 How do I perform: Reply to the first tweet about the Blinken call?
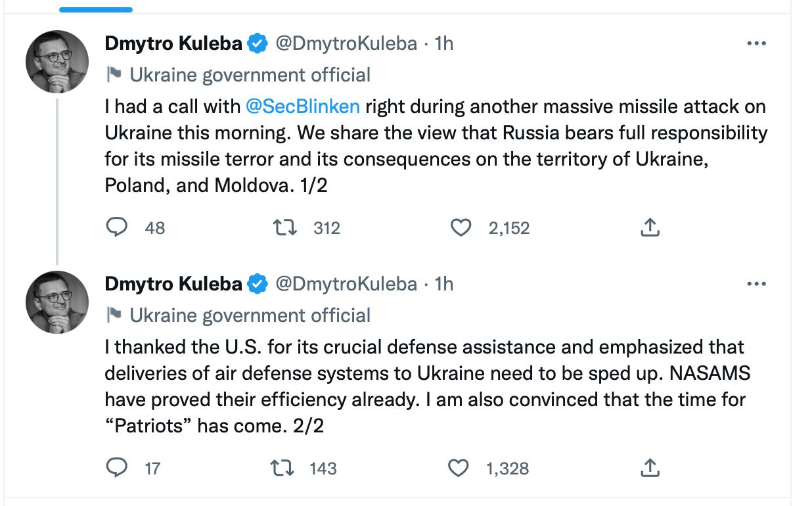click(x=117, y=227)
